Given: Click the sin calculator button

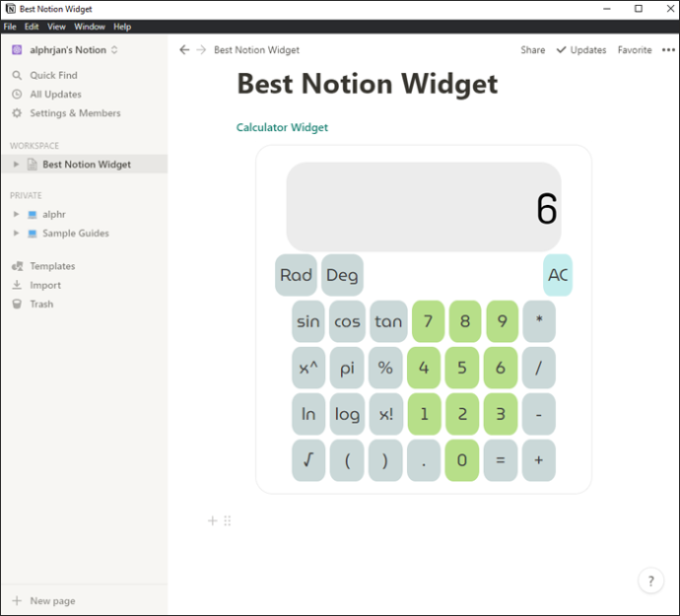Looking at the screenshot, I should coord(308,321).
